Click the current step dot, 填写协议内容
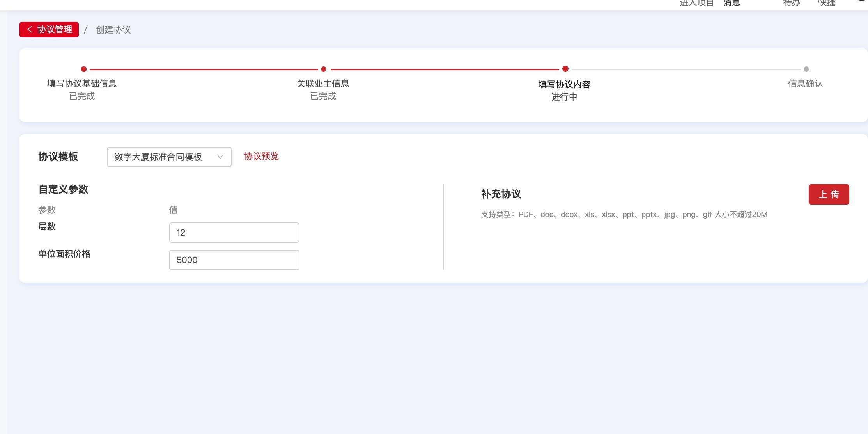The width and height of the screenshot is (868, 434). [565, 69]
